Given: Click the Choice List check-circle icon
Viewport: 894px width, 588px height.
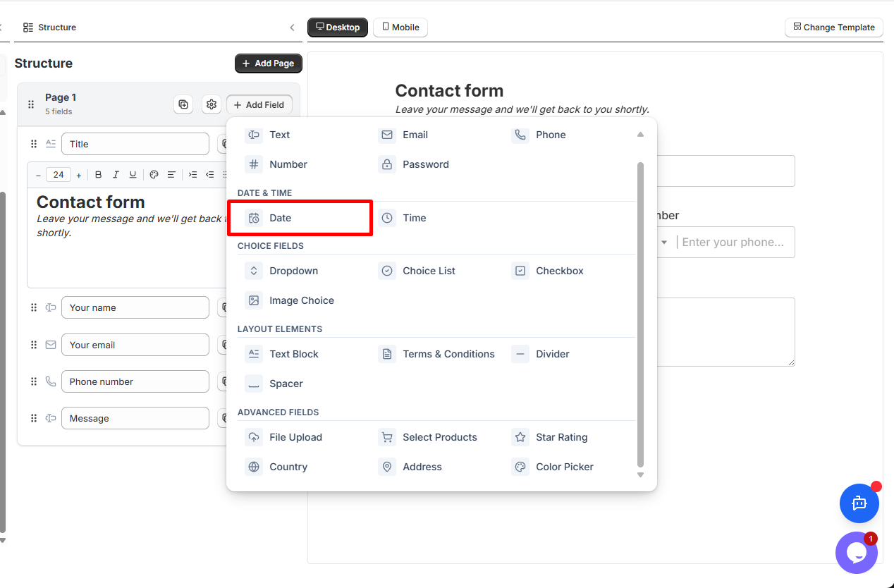Looking at the screenshot, I should (387, 271).
